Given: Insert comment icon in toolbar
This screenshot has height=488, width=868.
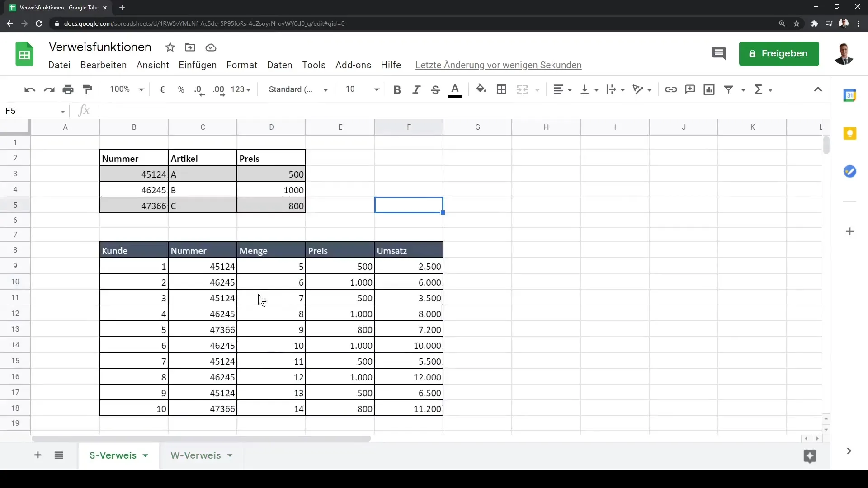Looking at the screenshot, I should [690, 89].
